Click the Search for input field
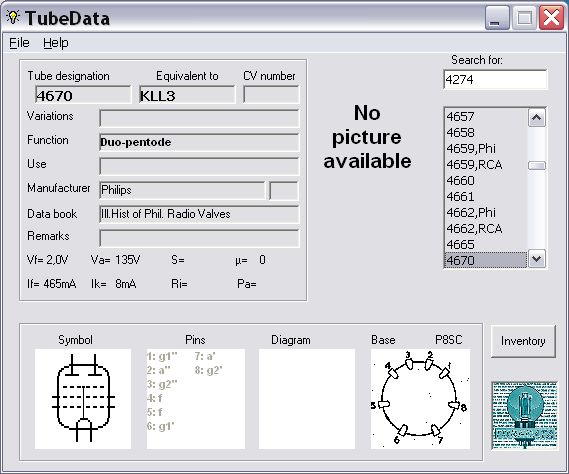Screen dimensions: 569x474 click(x=495, y=79)
